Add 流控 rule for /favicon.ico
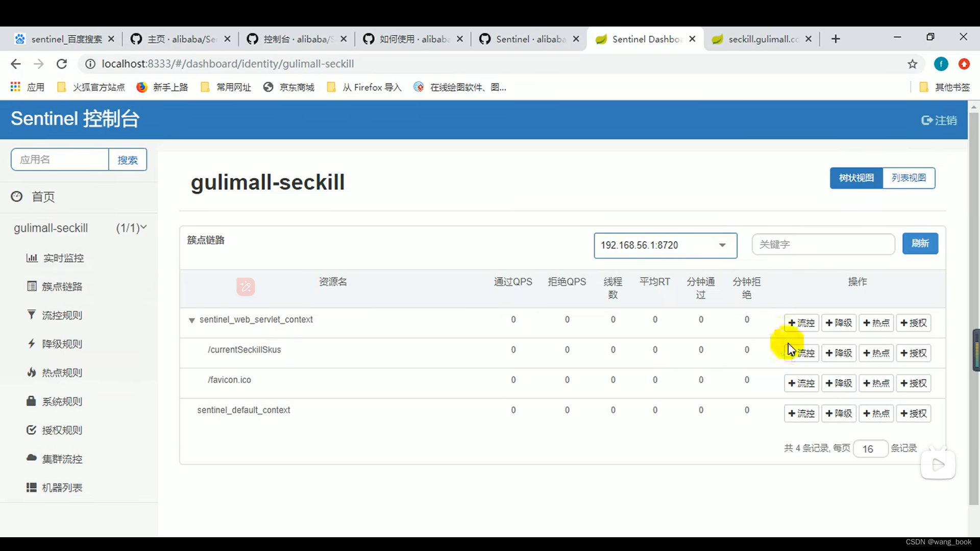Screen dimensions: 980x551 [801, 383]
